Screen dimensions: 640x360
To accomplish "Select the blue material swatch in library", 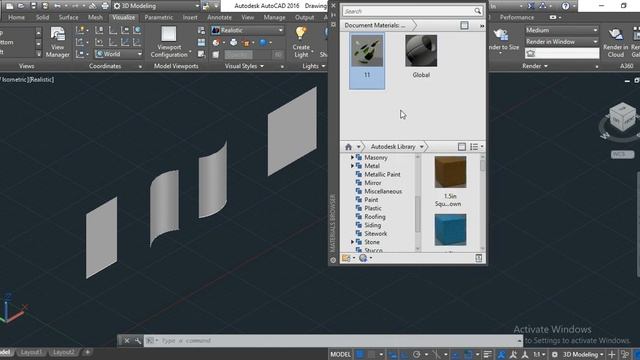I will click(450, 230).
